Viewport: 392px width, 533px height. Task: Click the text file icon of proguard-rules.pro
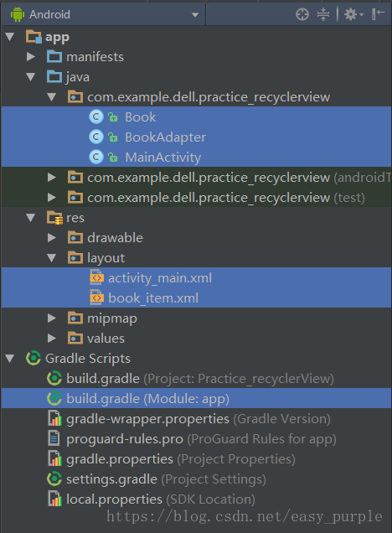[x=54, y=438]
